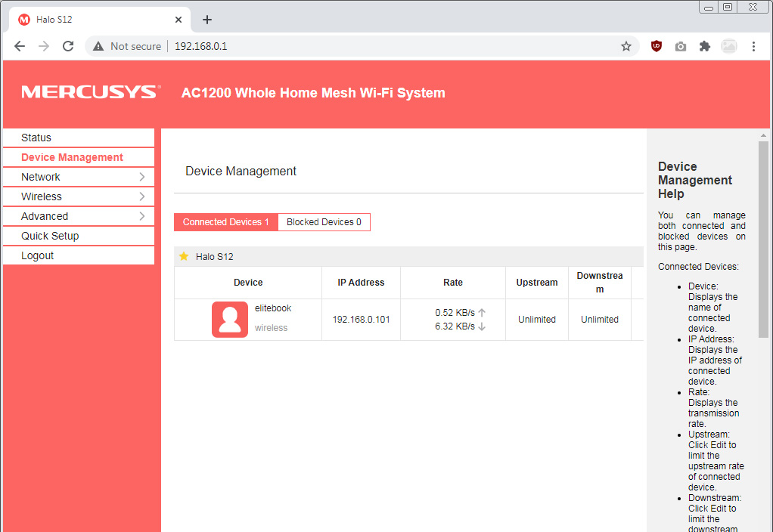Click the Device Management page heading
The width and height of the screenshot is (773, 532).
241,171
